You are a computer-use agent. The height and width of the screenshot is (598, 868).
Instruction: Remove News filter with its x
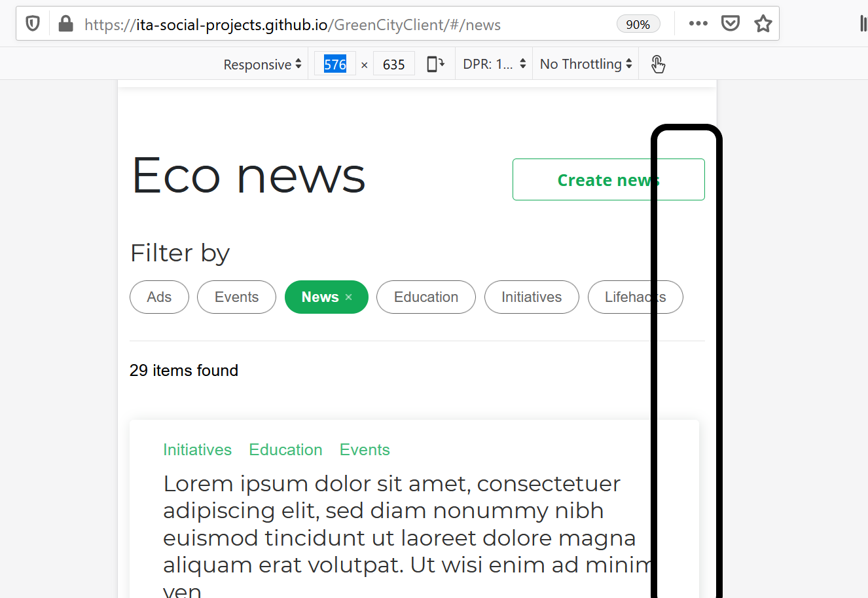point(348,297)
